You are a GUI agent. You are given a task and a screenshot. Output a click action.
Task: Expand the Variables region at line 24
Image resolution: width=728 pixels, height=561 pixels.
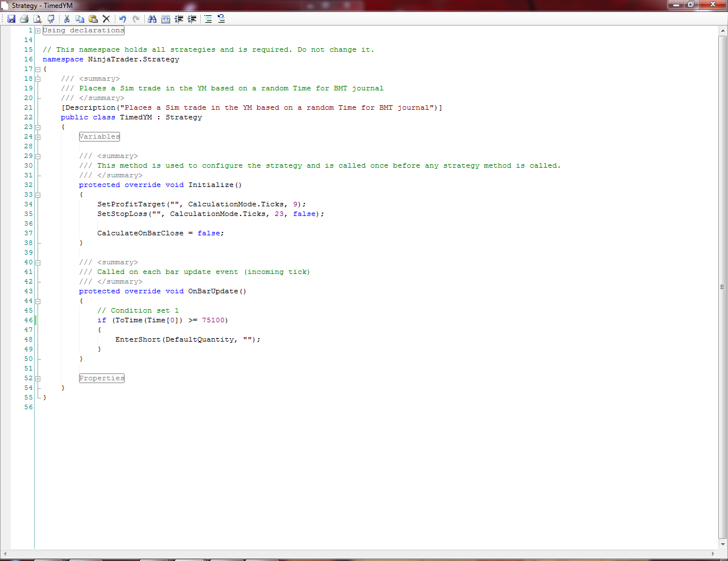pyautogui.click(x=38, y=137)
